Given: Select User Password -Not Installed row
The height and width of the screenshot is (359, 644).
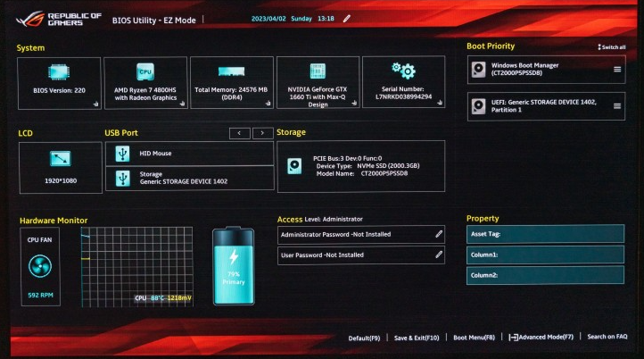Looking at the screenshot, I should [361, 255].
